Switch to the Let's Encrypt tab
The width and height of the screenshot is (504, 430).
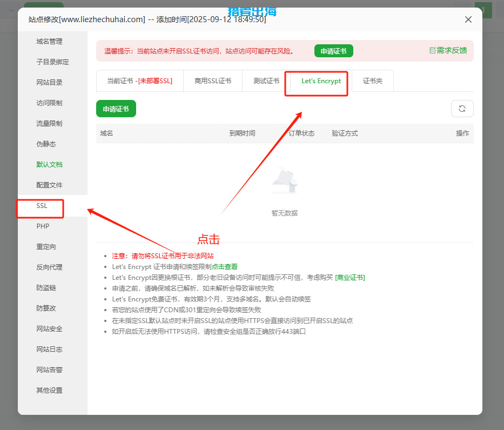point(321,81)
